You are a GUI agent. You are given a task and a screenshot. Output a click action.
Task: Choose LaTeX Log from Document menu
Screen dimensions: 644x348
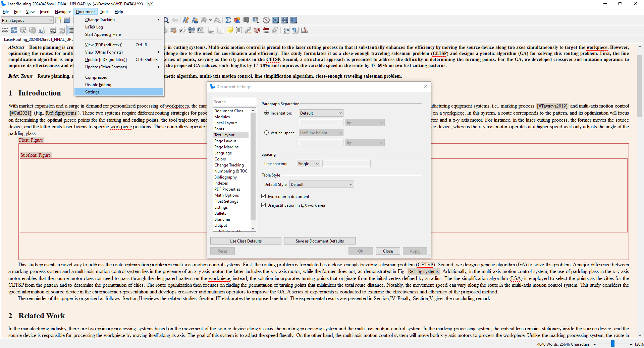pyautogui.click(x=119, y=27)
